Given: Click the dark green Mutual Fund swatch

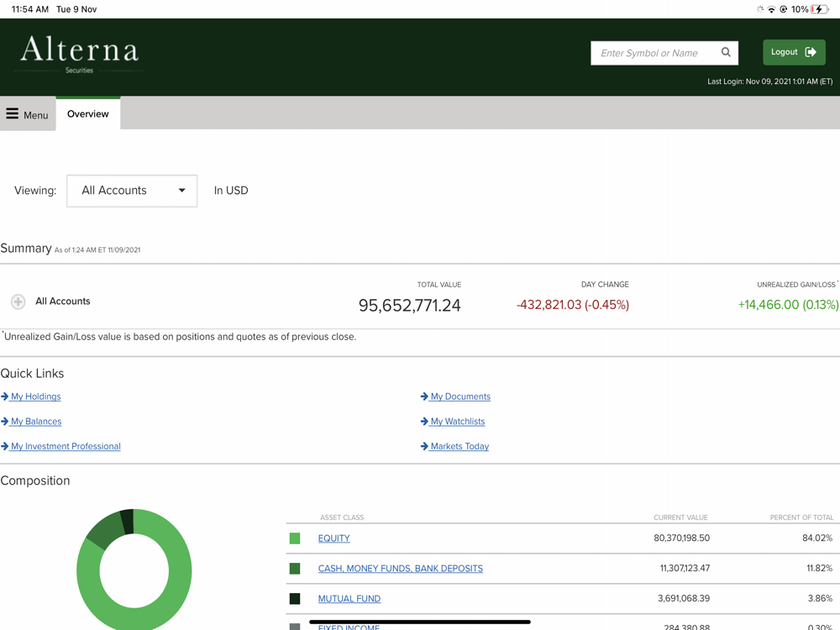Looking at the screenshot, I should [x=295, y=598].
